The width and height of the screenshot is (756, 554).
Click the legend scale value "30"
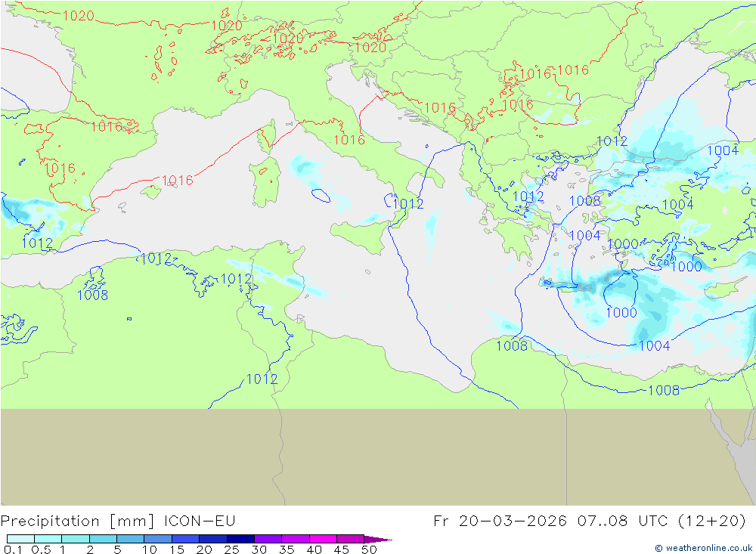[x=259, y=549]
